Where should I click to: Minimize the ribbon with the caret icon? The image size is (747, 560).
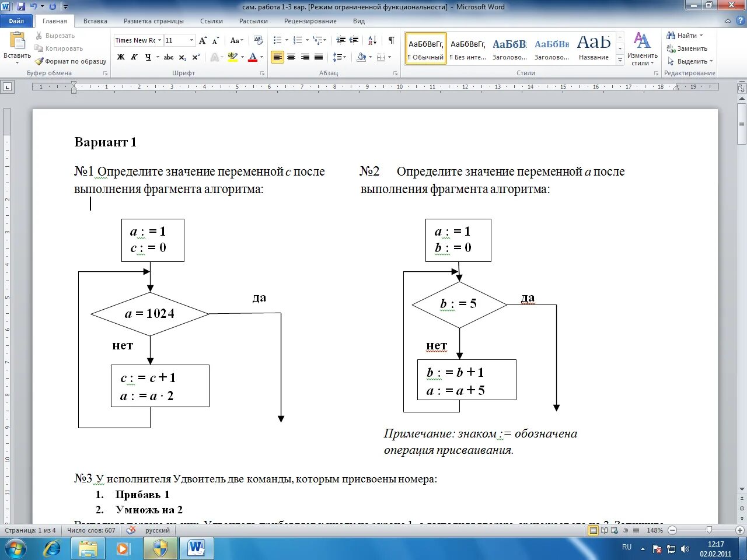[x=728, y=21]
